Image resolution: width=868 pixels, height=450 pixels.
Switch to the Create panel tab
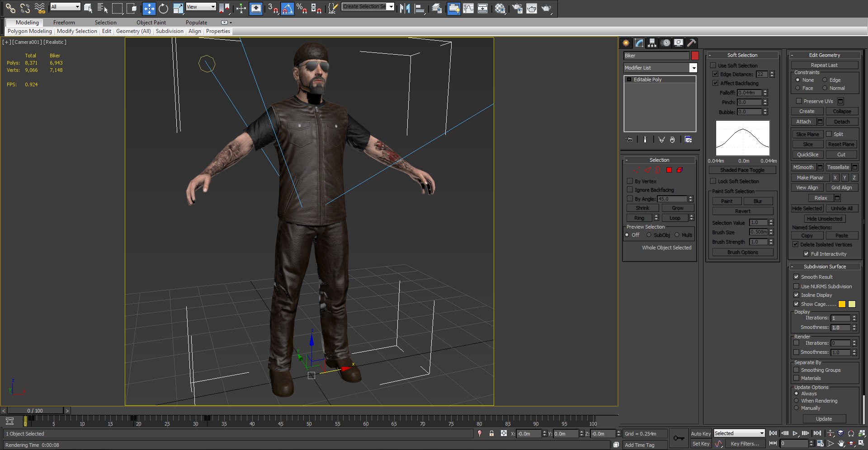coord(626,42)
